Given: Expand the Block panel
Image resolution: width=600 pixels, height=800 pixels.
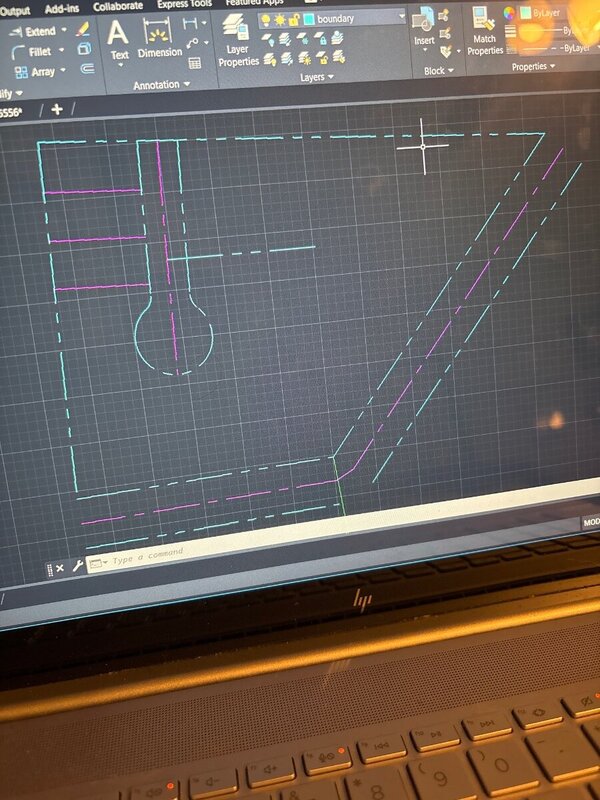Looking at the screenshot, I should pos(439,71).
